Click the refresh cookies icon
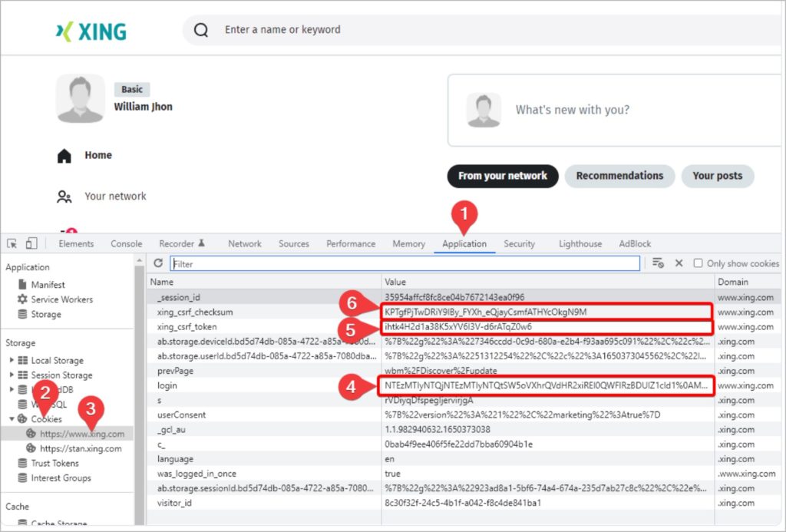786x532 pixels. pos(158,263)
